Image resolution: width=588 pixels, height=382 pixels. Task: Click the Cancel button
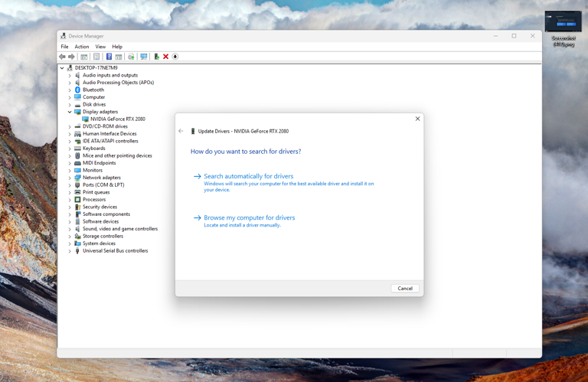[405, 289]
